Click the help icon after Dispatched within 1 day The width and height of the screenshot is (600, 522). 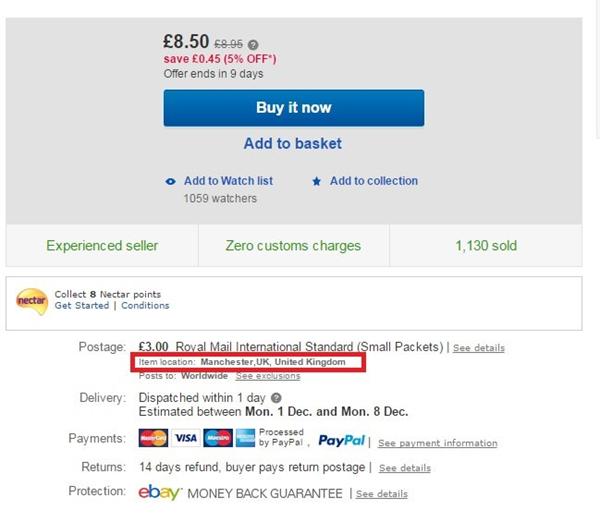276,398
